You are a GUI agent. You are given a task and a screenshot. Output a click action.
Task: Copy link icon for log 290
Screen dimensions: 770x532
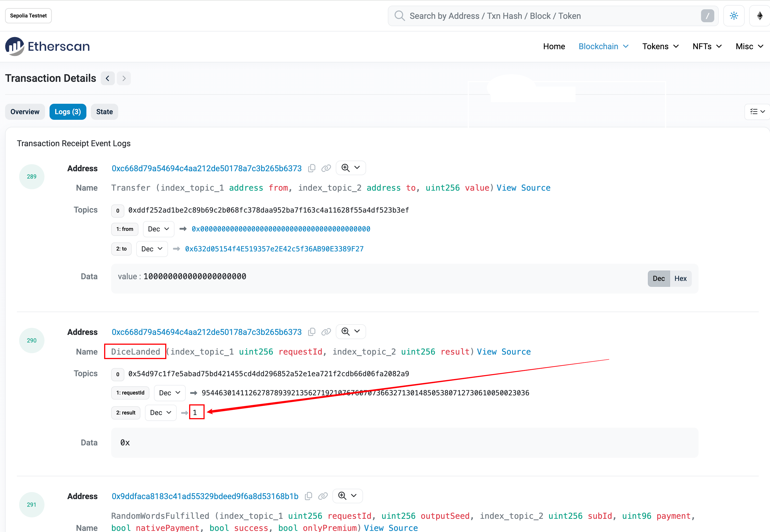point(326,332)
